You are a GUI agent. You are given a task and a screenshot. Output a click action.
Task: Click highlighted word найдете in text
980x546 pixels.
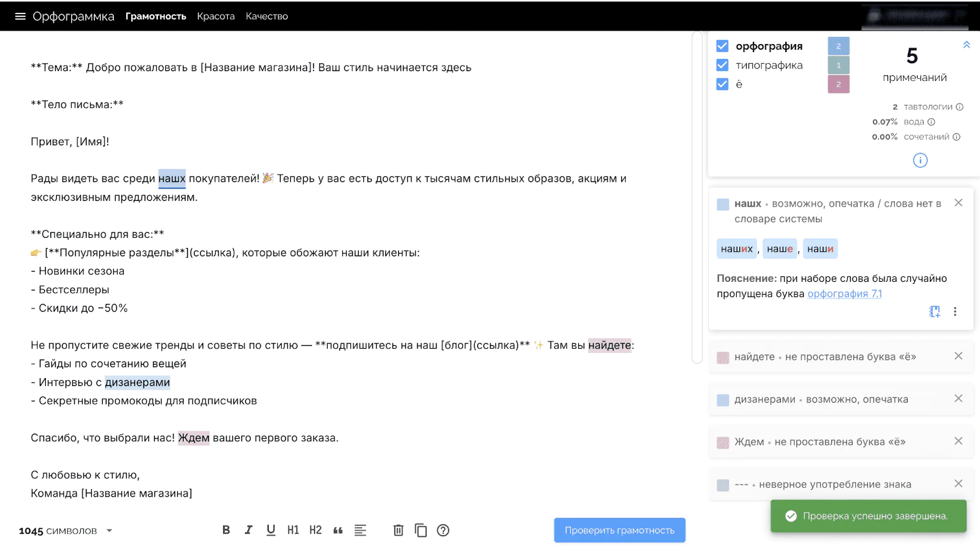coord(609,346)
